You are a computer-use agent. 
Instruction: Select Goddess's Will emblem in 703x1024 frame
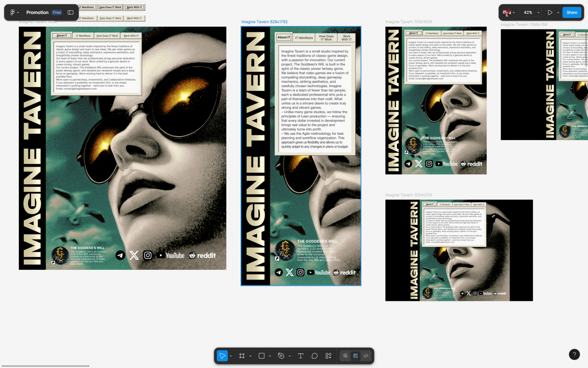[413, 145]
